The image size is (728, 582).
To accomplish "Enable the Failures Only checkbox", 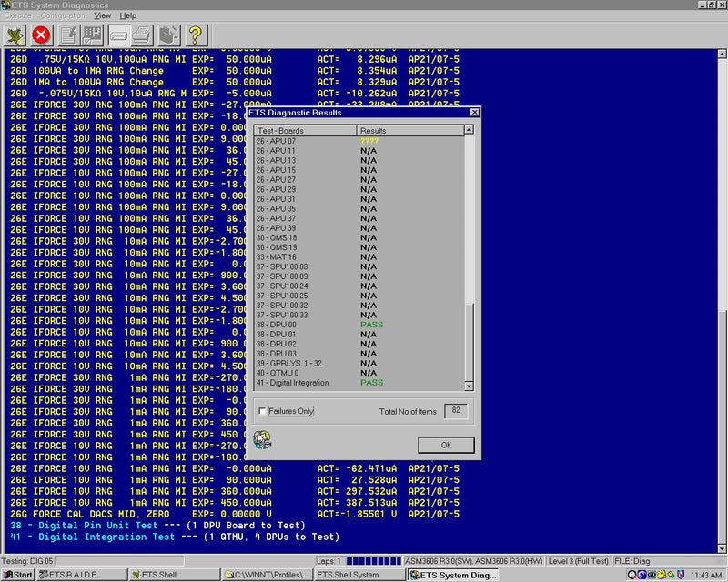I will [x=263, y=411].
